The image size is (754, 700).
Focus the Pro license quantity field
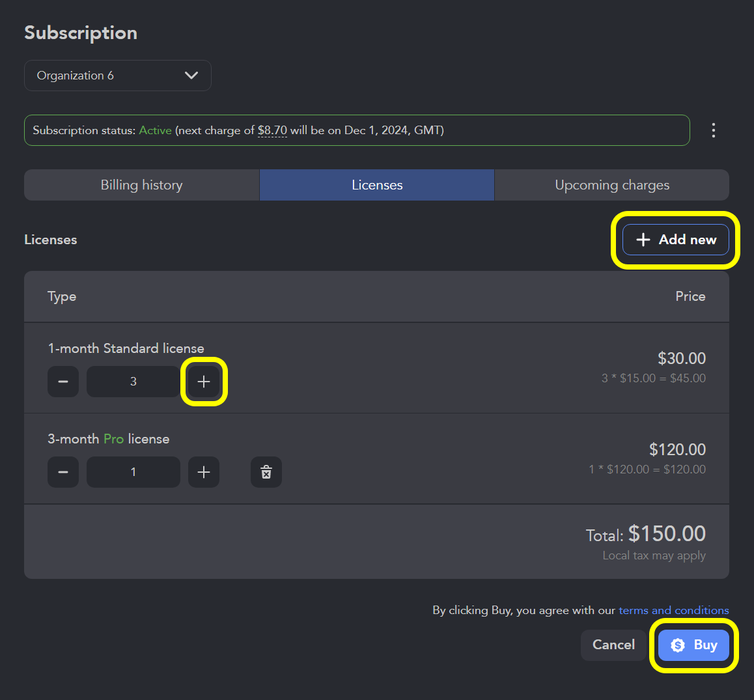point(133,472)
